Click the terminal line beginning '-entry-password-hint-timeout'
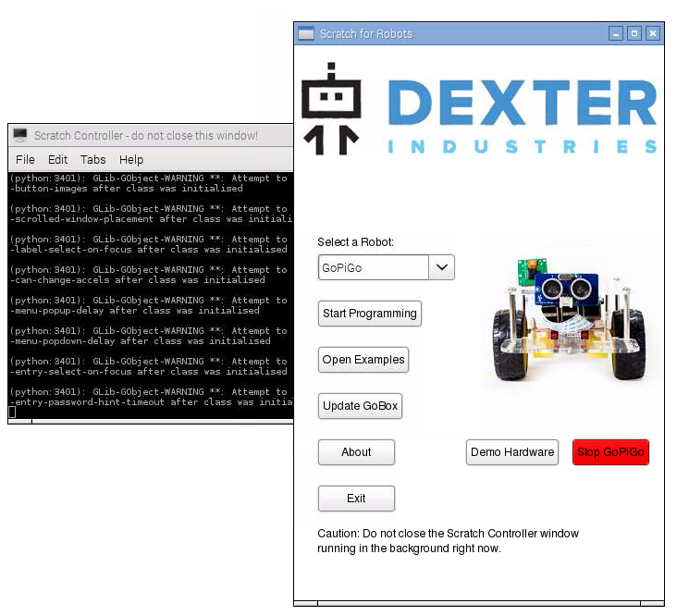The height and width of the screenshot is (616, 677). pyautogui.click(x=152, y=402)
